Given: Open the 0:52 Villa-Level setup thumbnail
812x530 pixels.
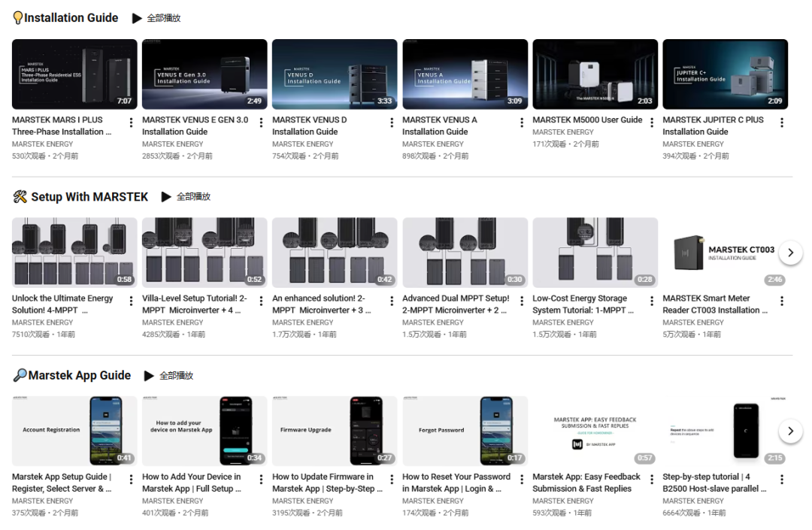Looking at the screenshot, I should tap(205, 253).
